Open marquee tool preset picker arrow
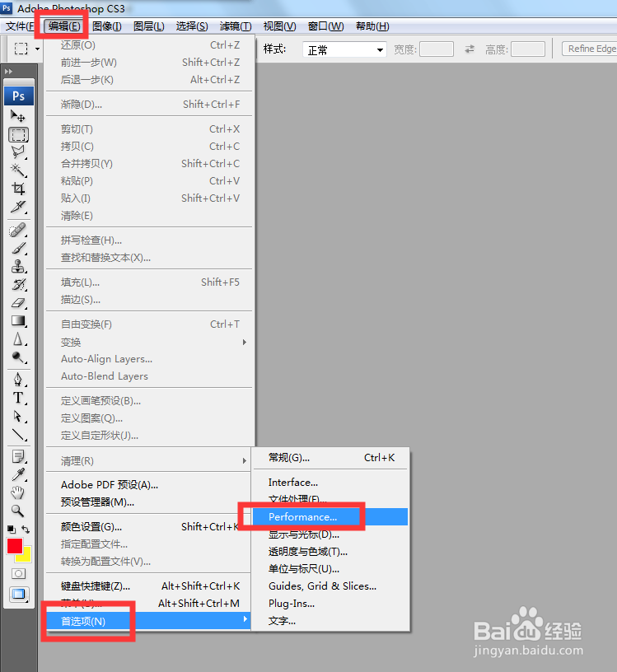Viewport: 617px width, 672px height. (x=37, y=49)
